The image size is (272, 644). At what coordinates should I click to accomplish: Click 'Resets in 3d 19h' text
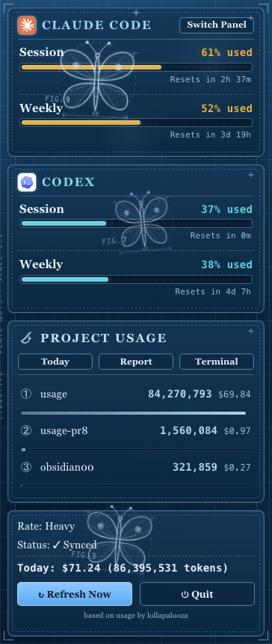click(x=211, y=134)
